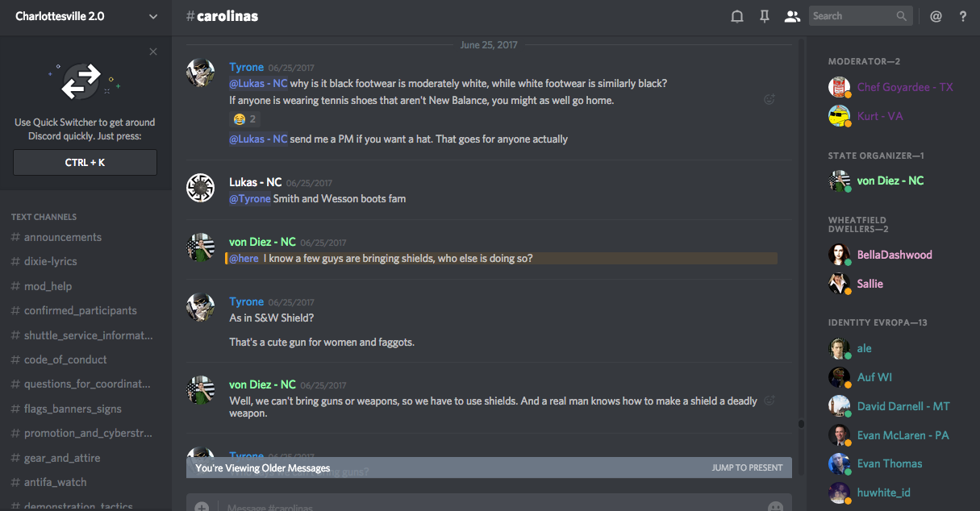Click Jump To Present
The image size is (980, 511).
coord(747,467)
